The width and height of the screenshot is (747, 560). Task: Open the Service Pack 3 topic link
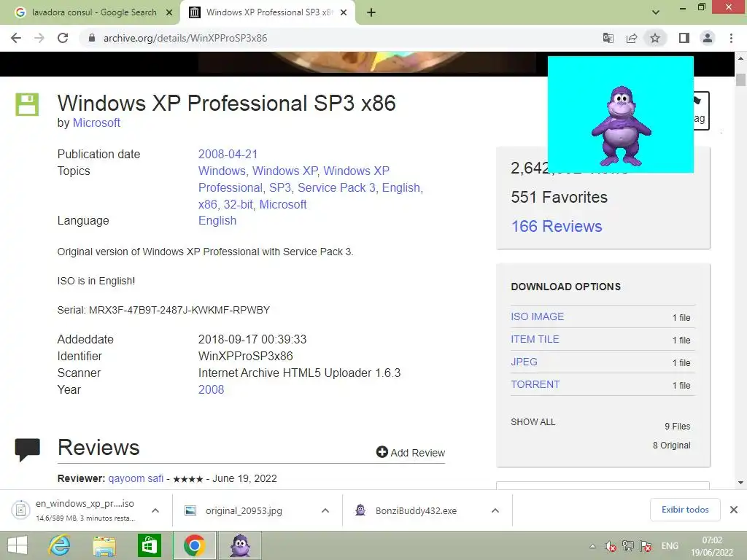tap(336, 187)
